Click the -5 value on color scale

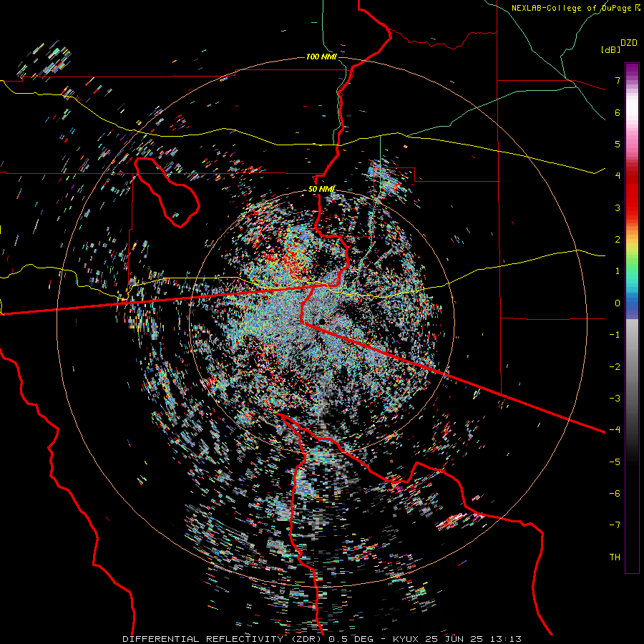point(615,462)
